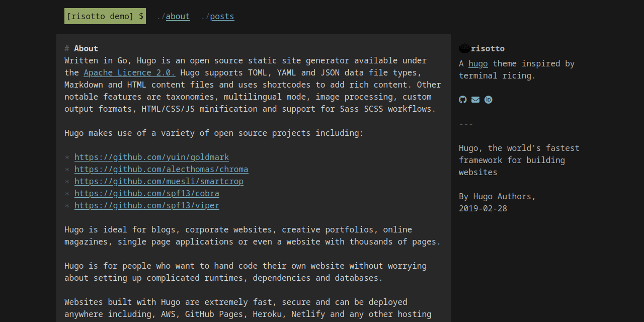Click the asterisk bullet next to the goldmark link
This screenshot has width=644, height=322.
point(66,157)
